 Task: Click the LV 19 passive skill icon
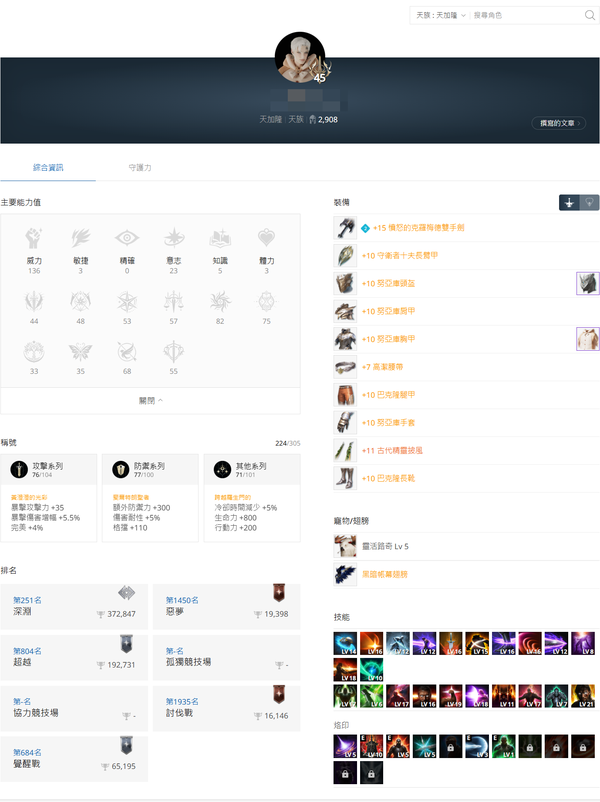pos(451,696)
